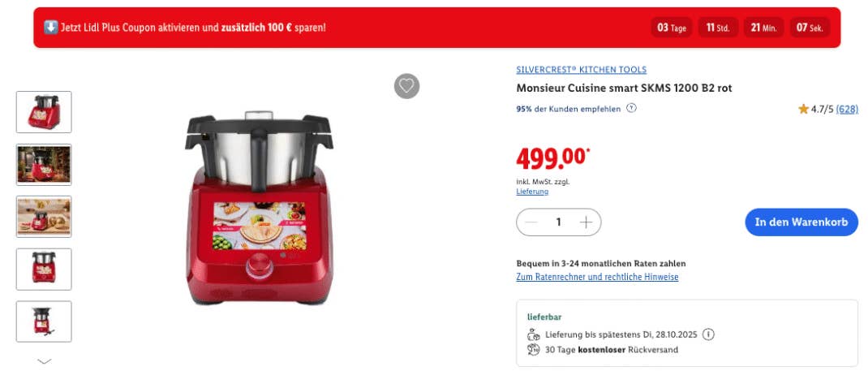Open the Lieferung shipping cost link

(532, 192)
